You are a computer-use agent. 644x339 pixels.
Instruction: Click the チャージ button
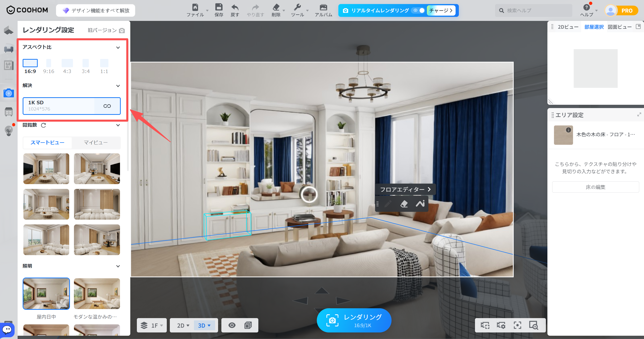(441, 10)
